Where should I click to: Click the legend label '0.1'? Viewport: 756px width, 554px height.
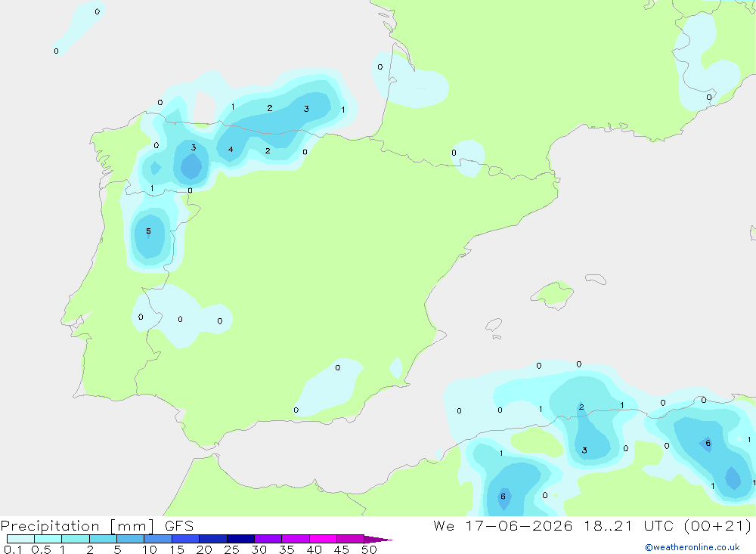pyautogui.click(x=13, y=549)
